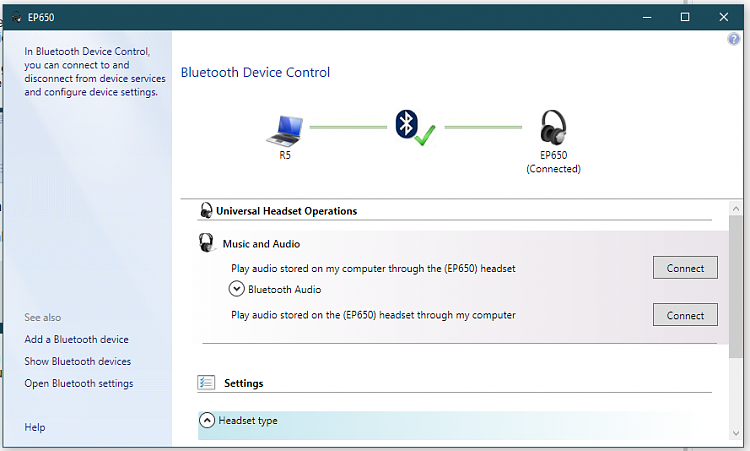
Task: Minimize the EP650 window
Action: coord(647,17)
